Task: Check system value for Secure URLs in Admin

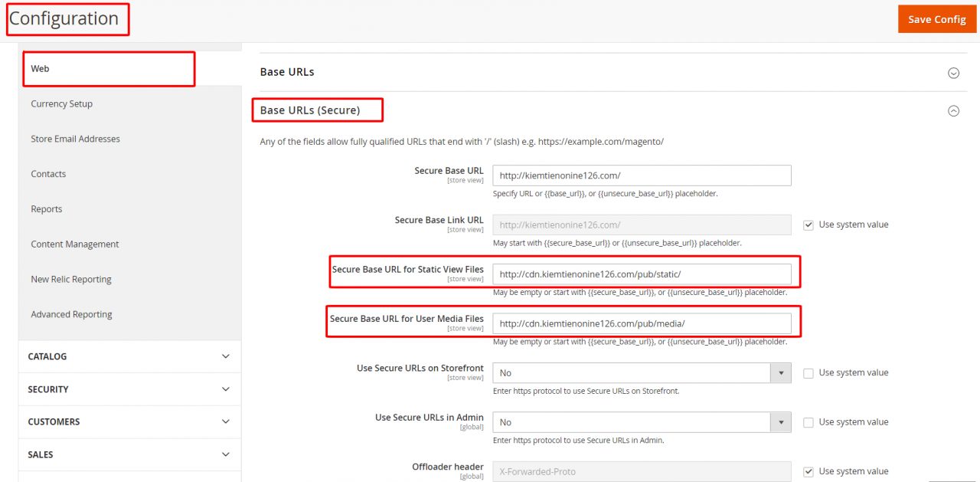Action: [808, 422]
